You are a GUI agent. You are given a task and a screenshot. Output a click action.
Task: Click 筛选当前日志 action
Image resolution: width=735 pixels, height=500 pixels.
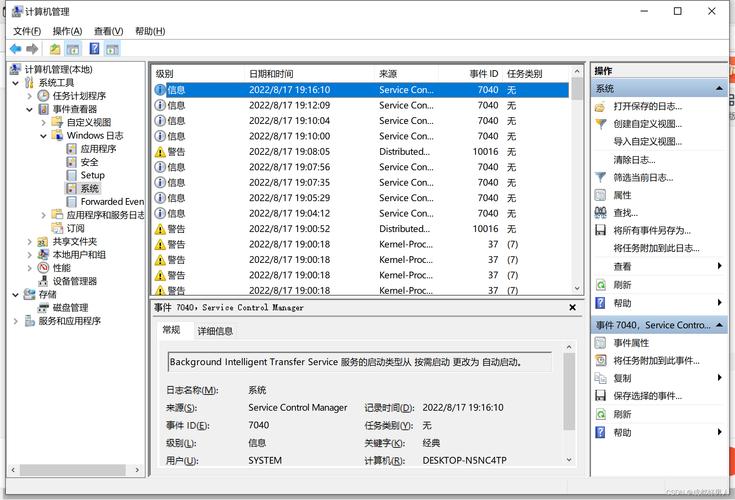(x=643, y=178)
